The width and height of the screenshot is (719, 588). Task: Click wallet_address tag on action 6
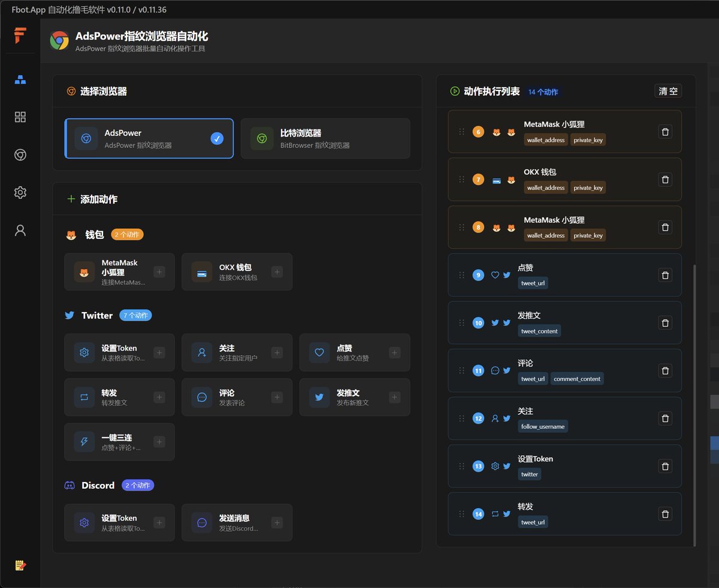click(546, 140)
